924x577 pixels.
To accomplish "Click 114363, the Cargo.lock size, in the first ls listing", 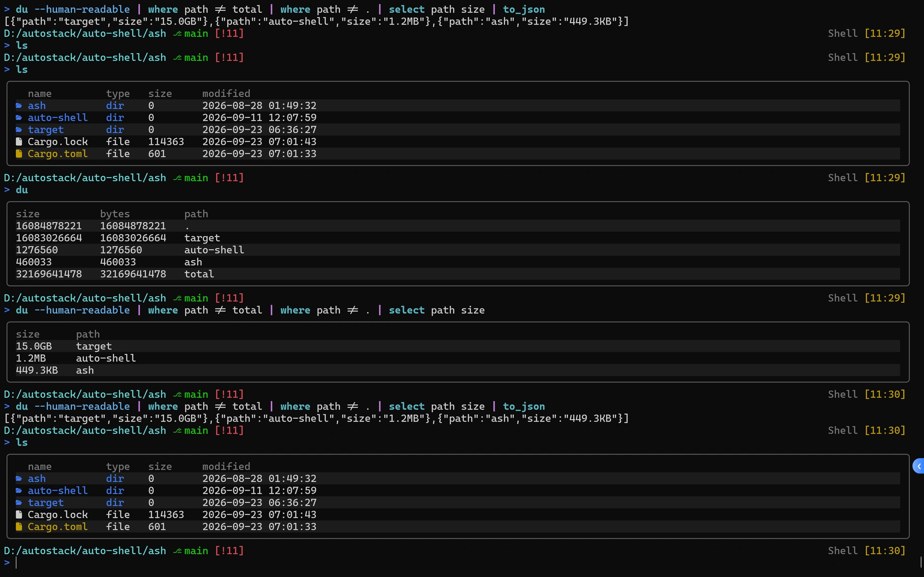I will pos(166,141).
